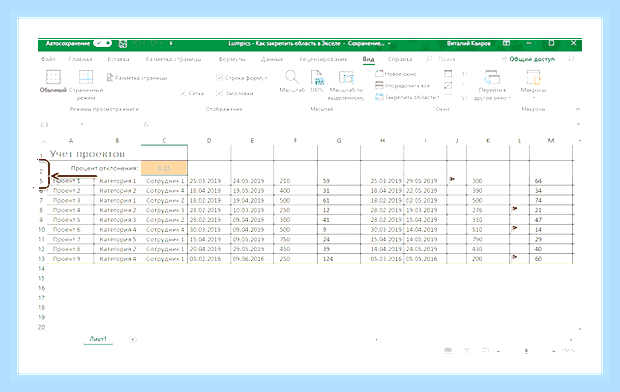
Task: Open Ribbon Display Options icon
Action: tap(506, 43)
